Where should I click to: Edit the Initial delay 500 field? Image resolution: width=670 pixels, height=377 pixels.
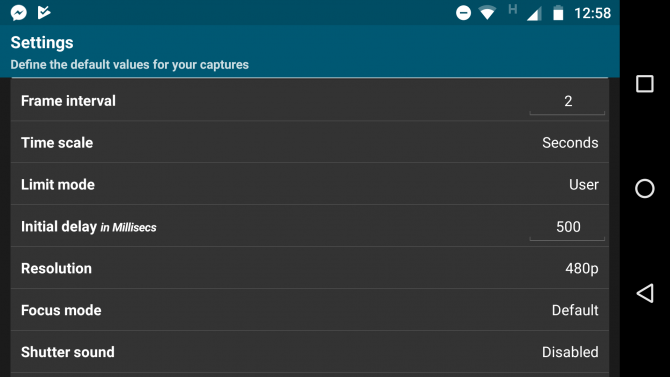(x=567, y=227)
